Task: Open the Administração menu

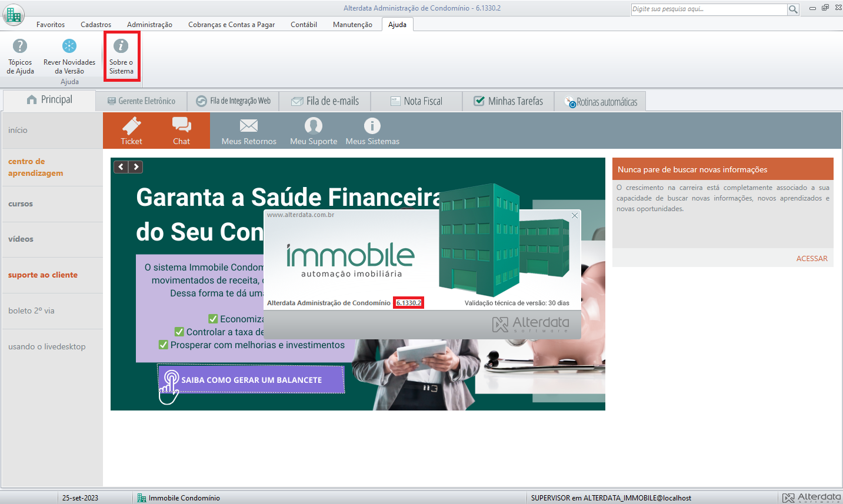Action: click(149, 25)
